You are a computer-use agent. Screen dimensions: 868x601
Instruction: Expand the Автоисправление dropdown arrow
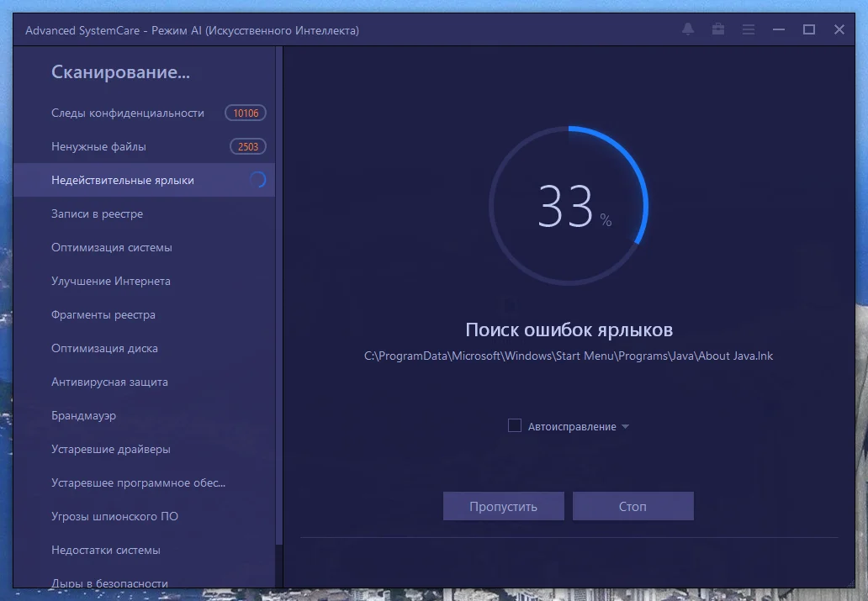click(626, 427)
